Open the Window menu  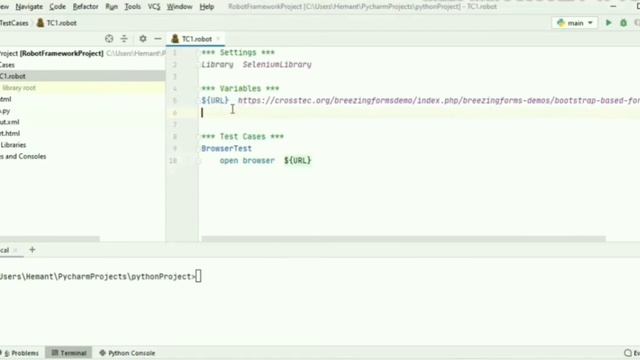tap(179, 7)
